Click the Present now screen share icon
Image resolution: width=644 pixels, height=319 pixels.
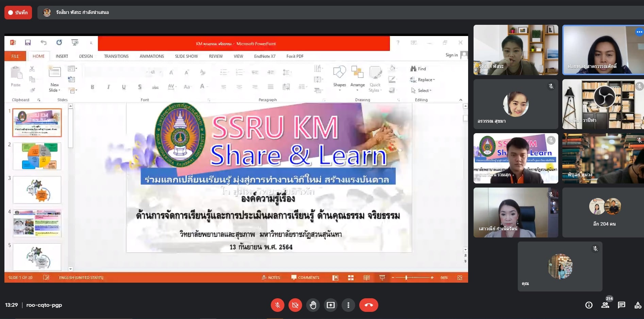point(331,305)
